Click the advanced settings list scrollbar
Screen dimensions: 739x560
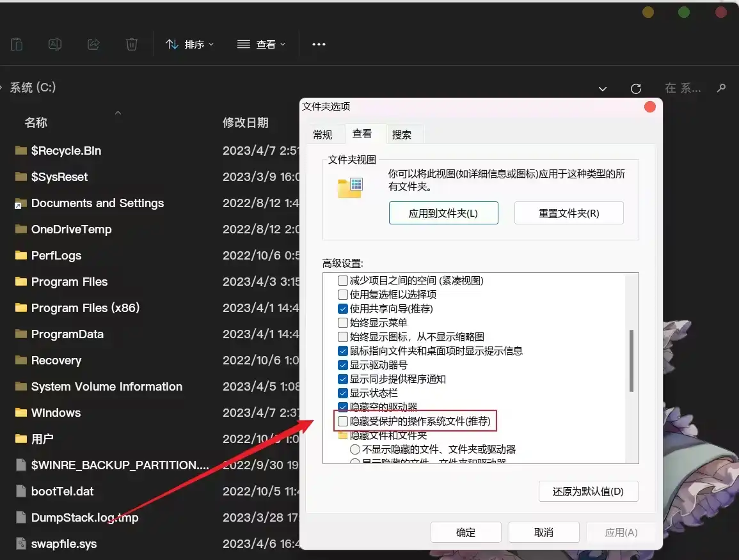coord(631,361)
